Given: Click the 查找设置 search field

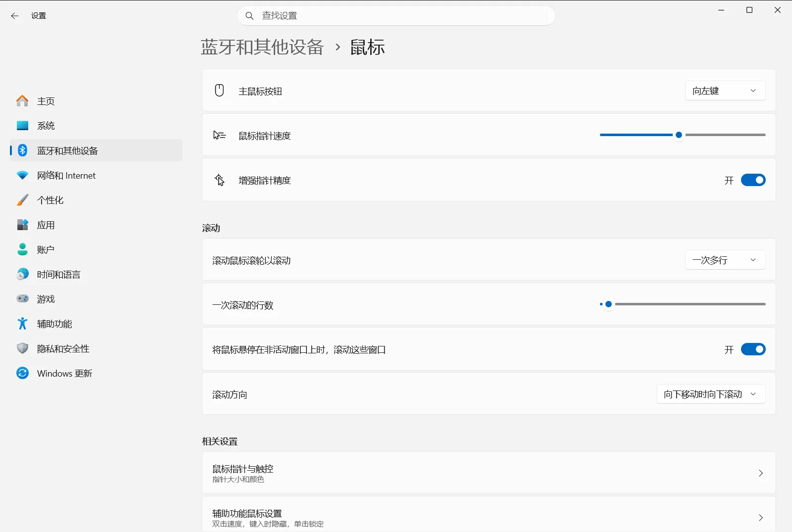Looking at the screenshot, I should [396, 16].
